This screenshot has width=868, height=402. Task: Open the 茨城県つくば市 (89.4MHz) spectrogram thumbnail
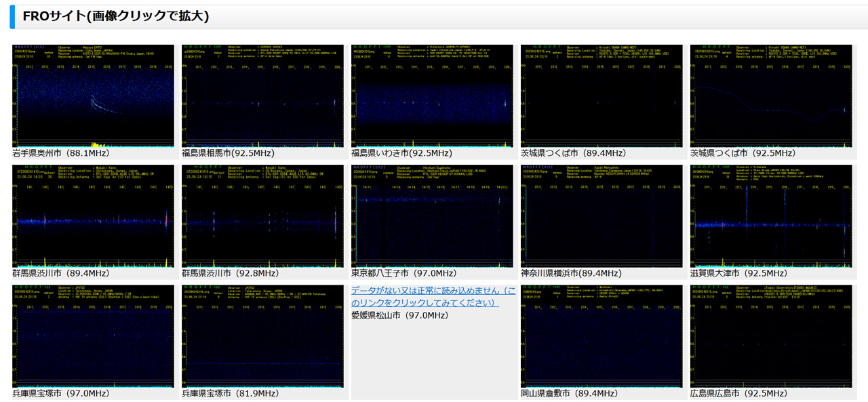[601, 96]
